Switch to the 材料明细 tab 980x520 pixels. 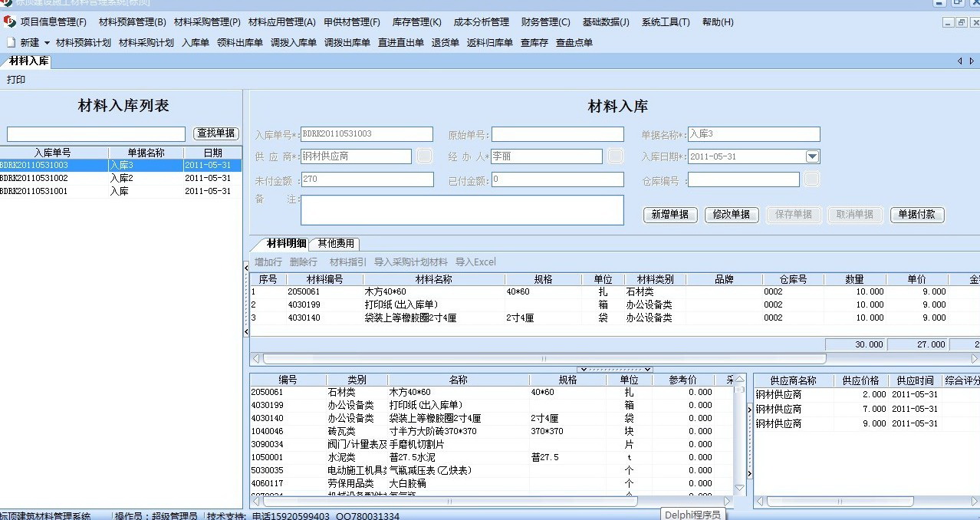[x=286, y=243]
